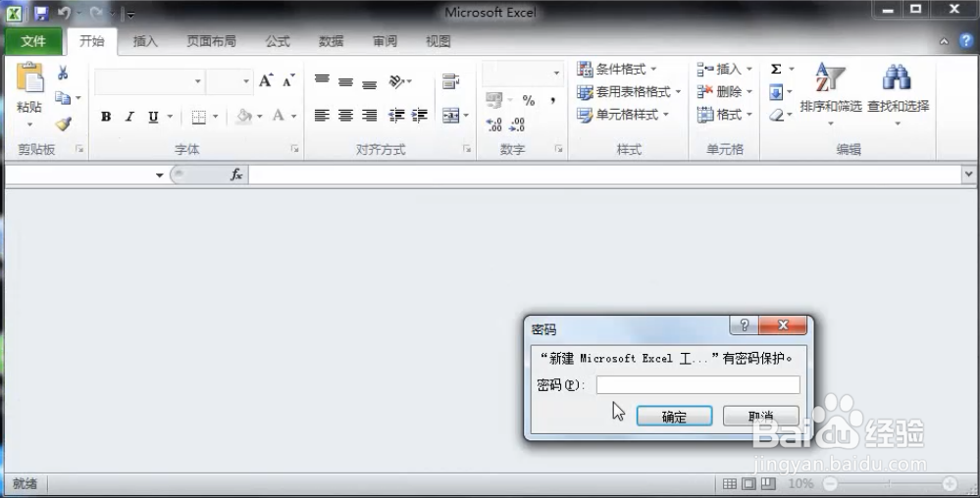
Task: Click the Top Align icon
Action: coord(322,80)
